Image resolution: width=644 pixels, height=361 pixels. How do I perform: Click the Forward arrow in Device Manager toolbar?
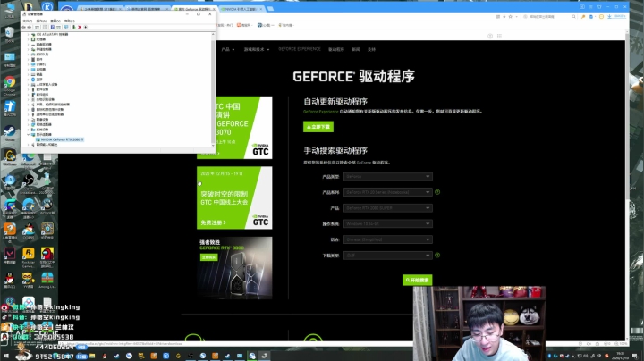click(x=30, y=27)
